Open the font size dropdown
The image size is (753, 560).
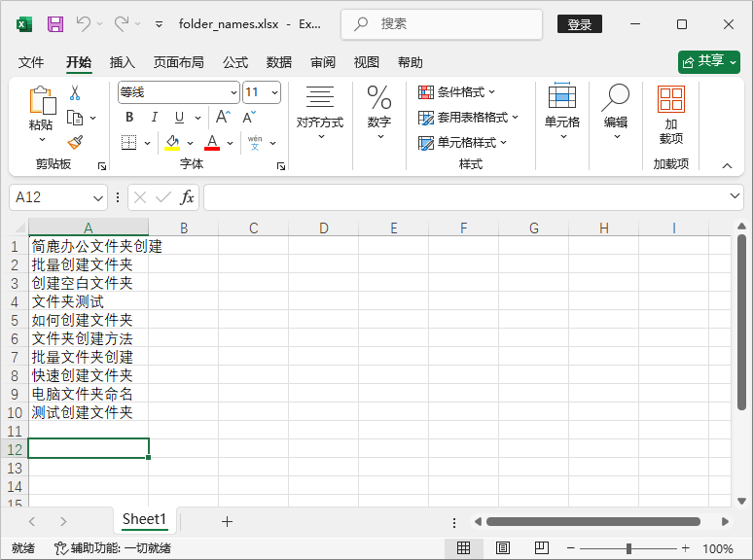click(274, 92)
